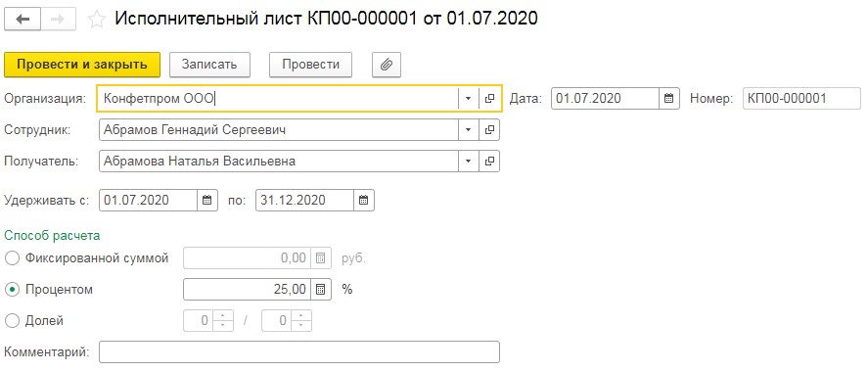Add document to favorites with star icon

click(97, 20)
